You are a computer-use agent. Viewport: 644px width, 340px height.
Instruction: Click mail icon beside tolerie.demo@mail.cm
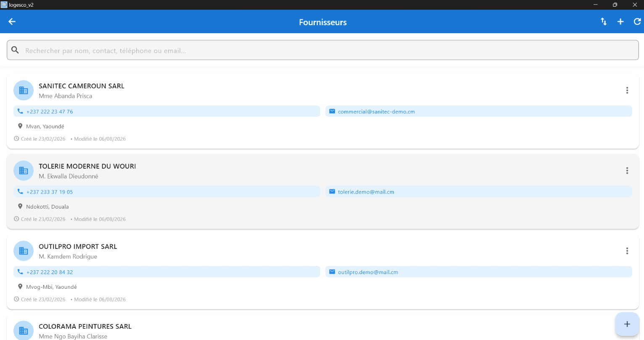coord(332,191)
